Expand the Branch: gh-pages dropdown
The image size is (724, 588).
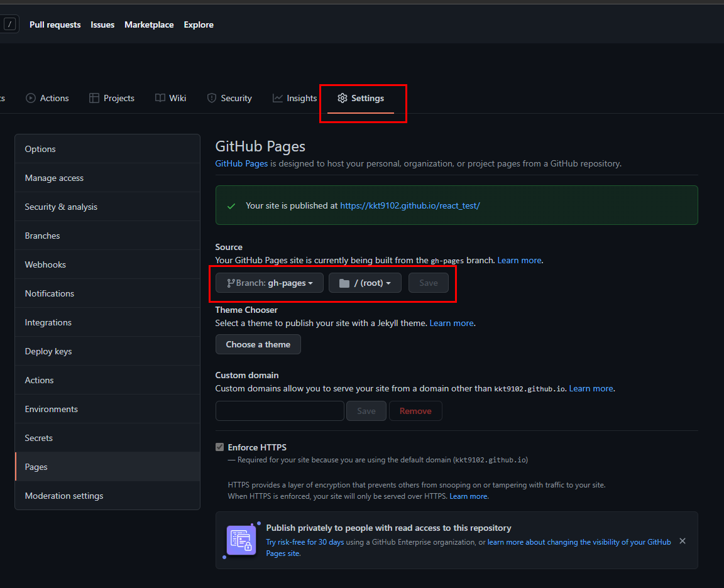[x=269, y=283]
